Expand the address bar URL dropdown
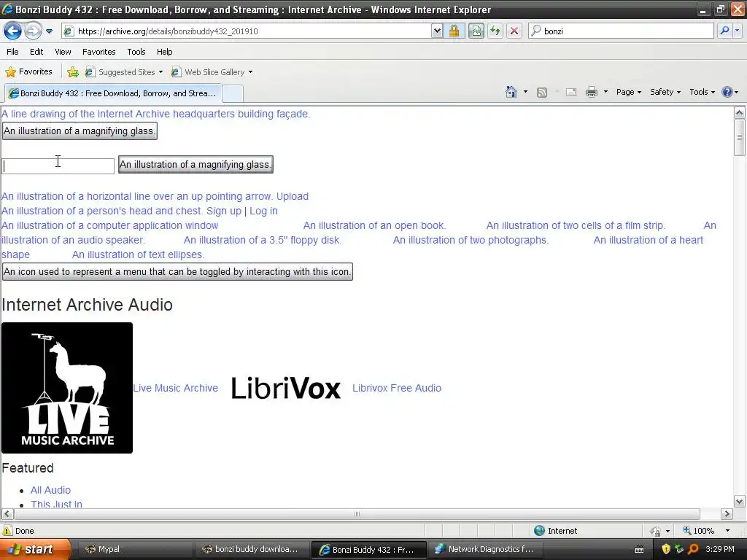747x560 pixels. 437,31
